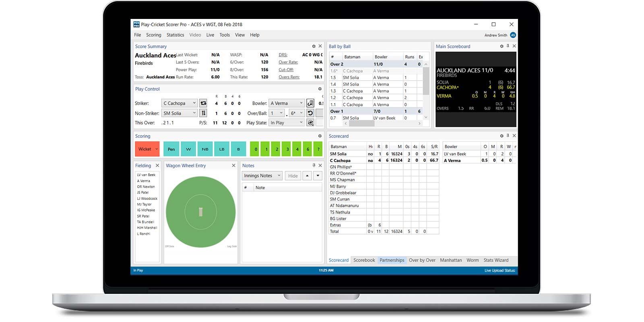Click the change bowler icon next to A Verma
The width and height of the screenshot is (644, 322).
(310, 103)
